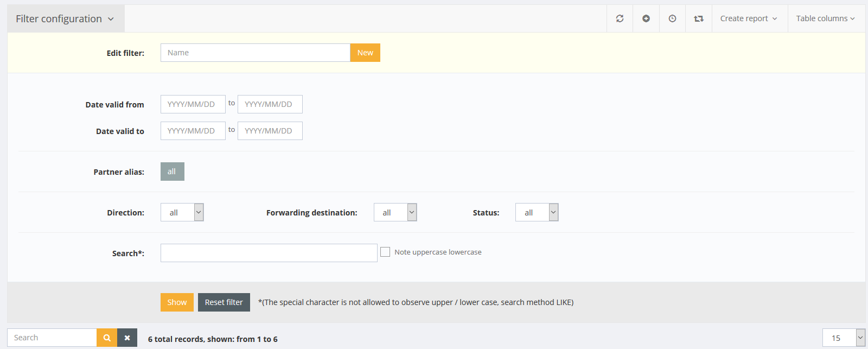868x349 pixels.
Task: Click the retweet arrows icon
Action: point(699,18)
